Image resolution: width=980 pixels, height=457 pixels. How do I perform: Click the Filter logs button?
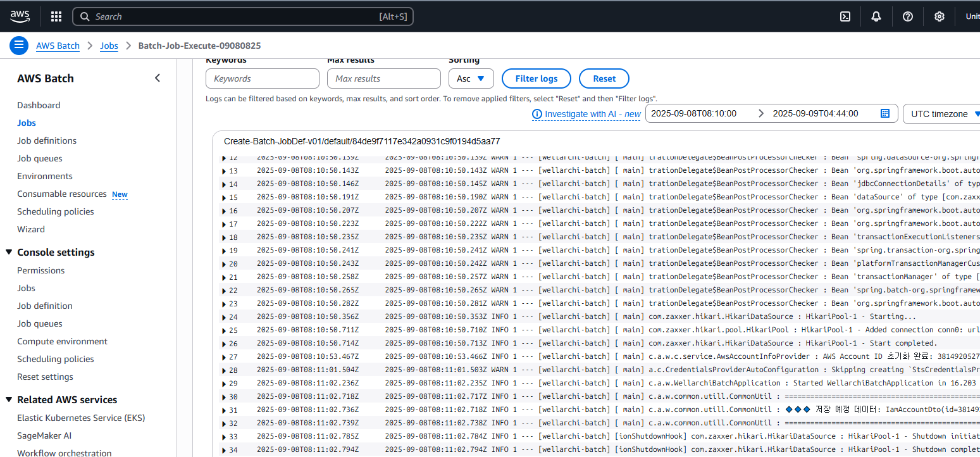[x=537, y=78]
